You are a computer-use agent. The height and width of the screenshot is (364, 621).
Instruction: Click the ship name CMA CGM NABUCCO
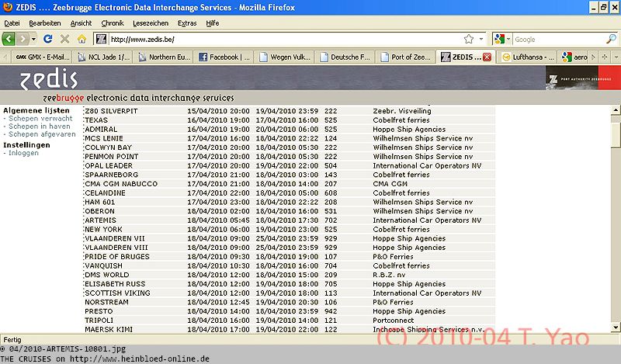point(121,184)
